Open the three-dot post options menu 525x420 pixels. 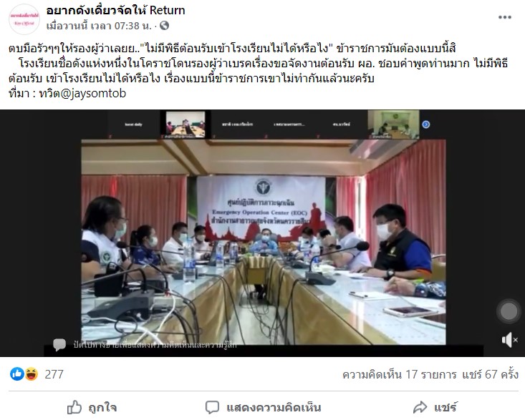tap(504, 17)
